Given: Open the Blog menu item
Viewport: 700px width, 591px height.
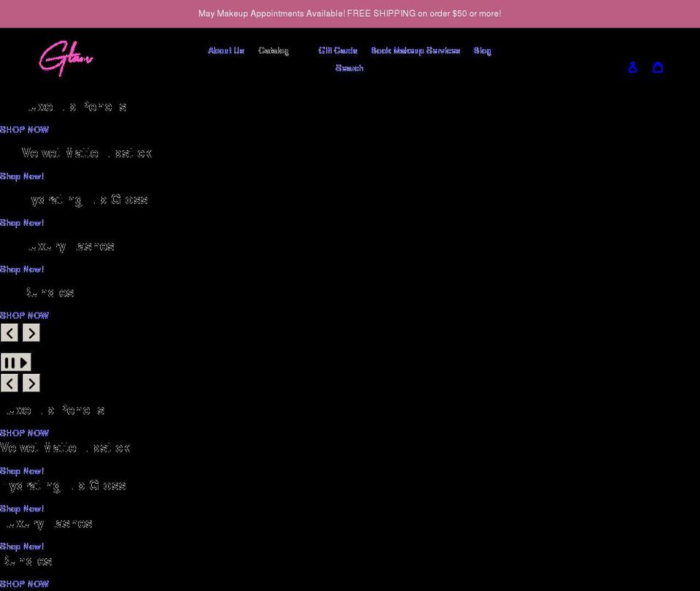Looking at the screenshot, I should pyautogui.click(x=483, y=50).
